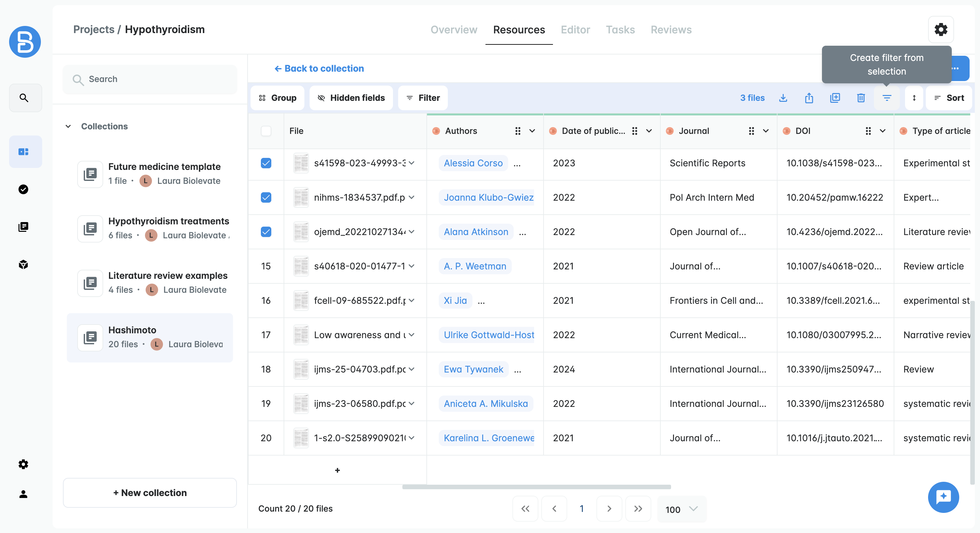Toggle the select-all header checkbox
The width and height of the screenshot is (980, 533).
(x=266, y=131)
